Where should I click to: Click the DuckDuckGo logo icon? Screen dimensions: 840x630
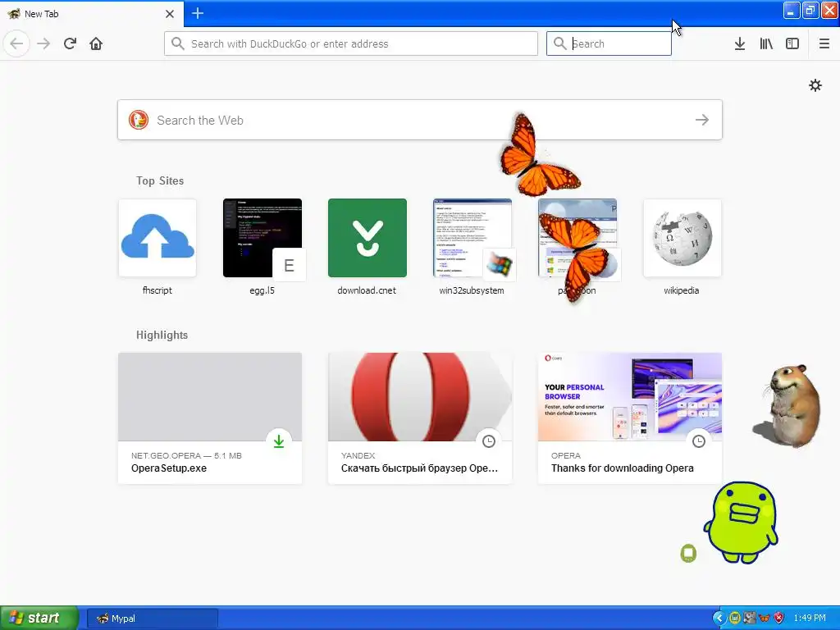138,120
